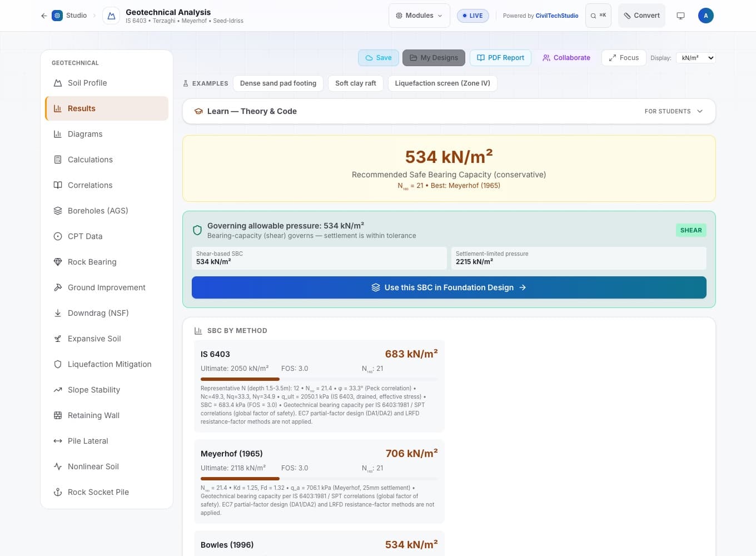Click Use this SBC in Foundation Design
756x556 pixels.
pyautogui.click(x=449, y=287)
